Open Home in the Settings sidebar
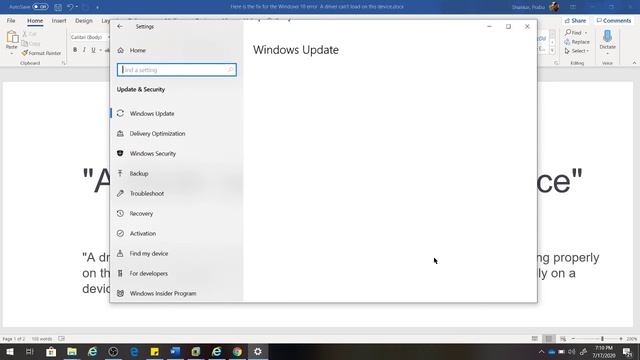Viewport: 640px width, 360px height. (138, 50)
